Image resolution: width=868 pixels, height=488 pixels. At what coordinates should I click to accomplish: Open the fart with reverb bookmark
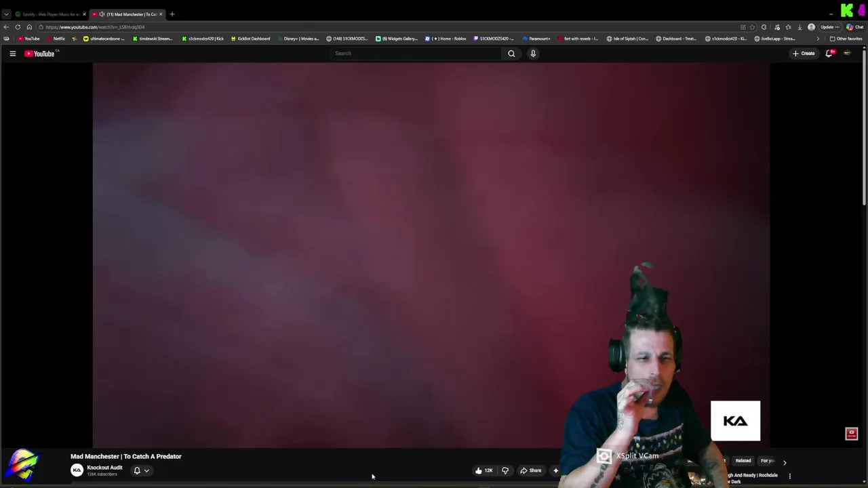click(578, 39)
